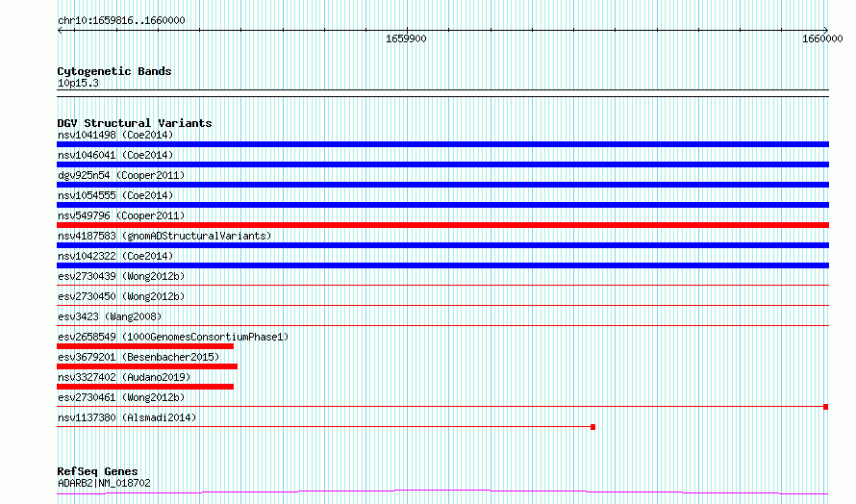
Task: Click the blue bar under nsv1041498
Action: (442, 144)
